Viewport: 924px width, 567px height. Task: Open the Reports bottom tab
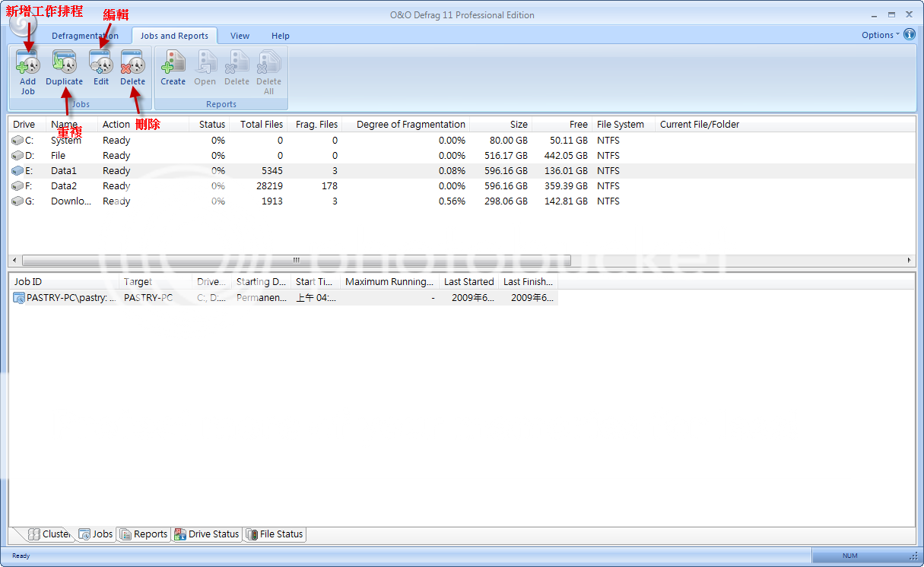pyautogui.click(x=143, y=534)
